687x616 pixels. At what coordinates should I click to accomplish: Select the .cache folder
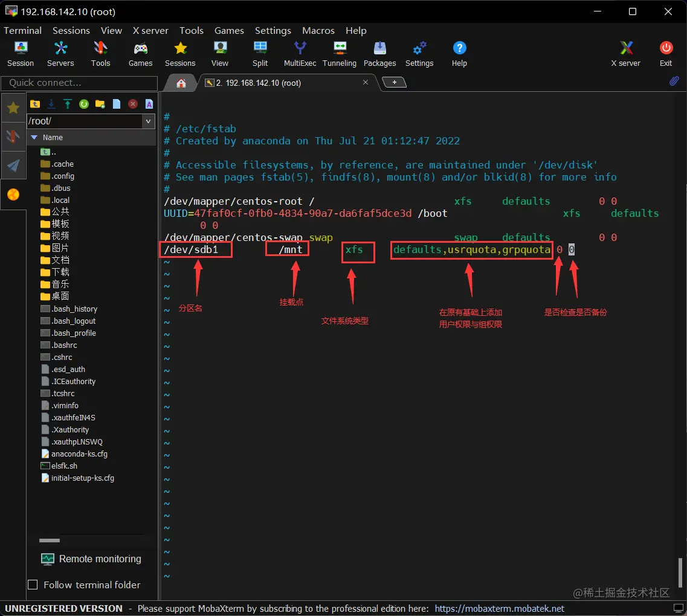57,164
